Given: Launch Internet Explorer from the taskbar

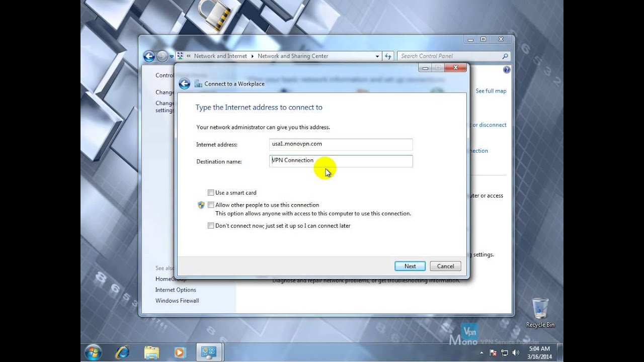Looking at the screenshot, I should click(x=122, y=352).
